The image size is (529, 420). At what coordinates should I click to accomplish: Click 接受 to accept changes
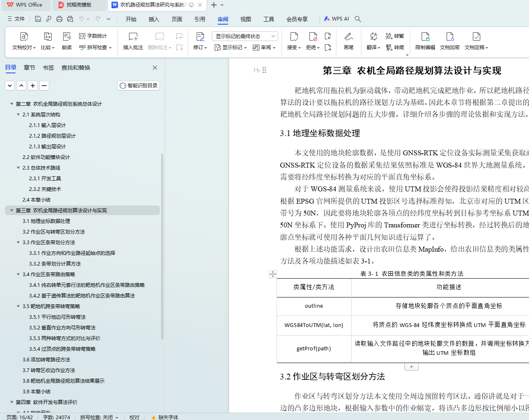[294, 41]
